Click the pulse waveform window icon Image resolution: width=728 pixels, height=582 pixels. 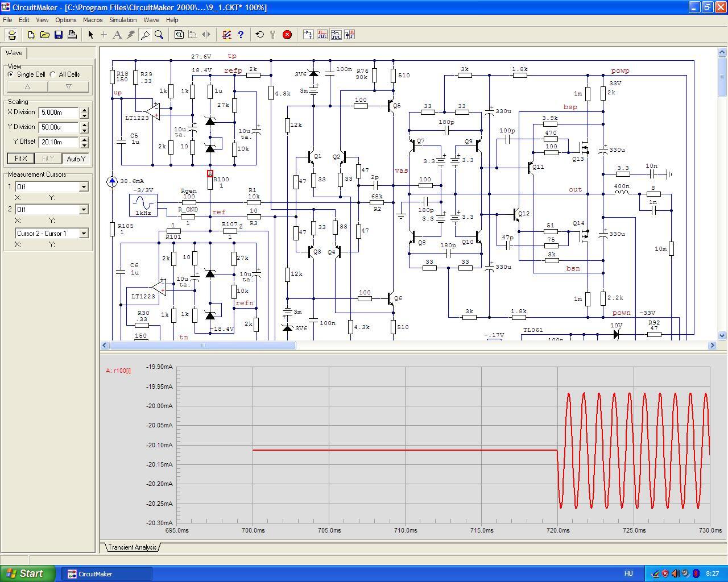click(322, 35)
